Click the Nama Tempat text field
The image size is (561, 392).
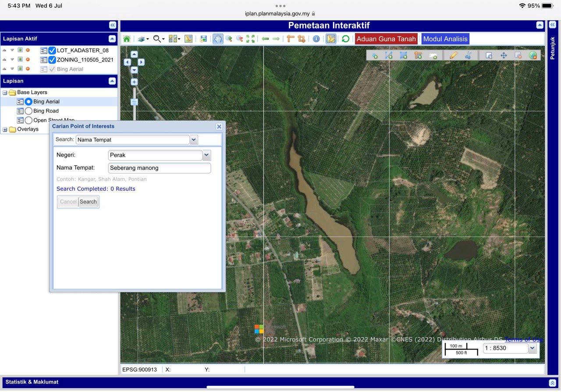(x=159, y=168)
